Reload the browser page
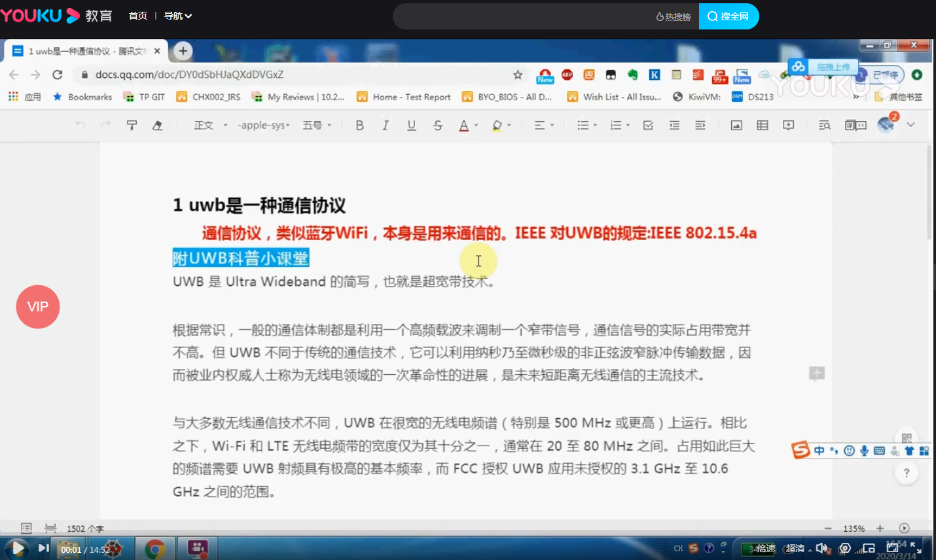This screenshot has height=560, width=936. coord(58,75)
